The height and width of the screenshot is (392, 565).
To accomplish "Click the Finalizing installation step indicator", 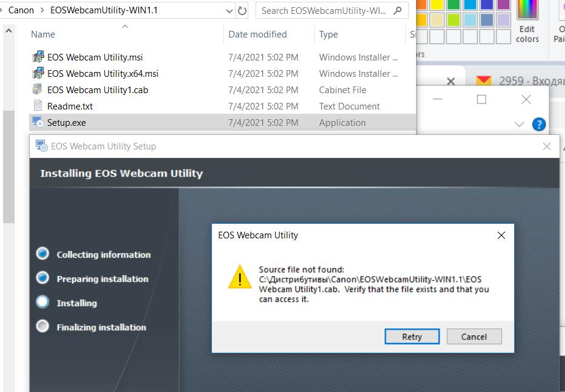I will tap(42, 327).
